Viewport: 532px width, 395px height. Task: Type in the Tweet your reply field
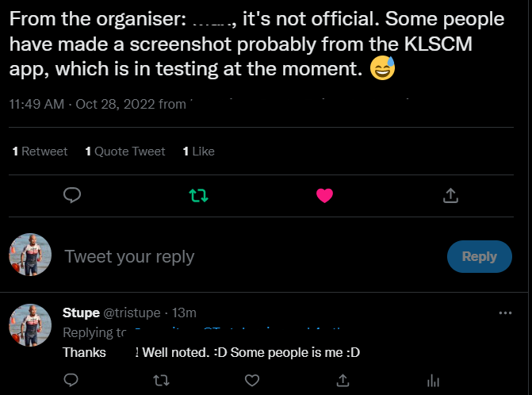(238, 256)
